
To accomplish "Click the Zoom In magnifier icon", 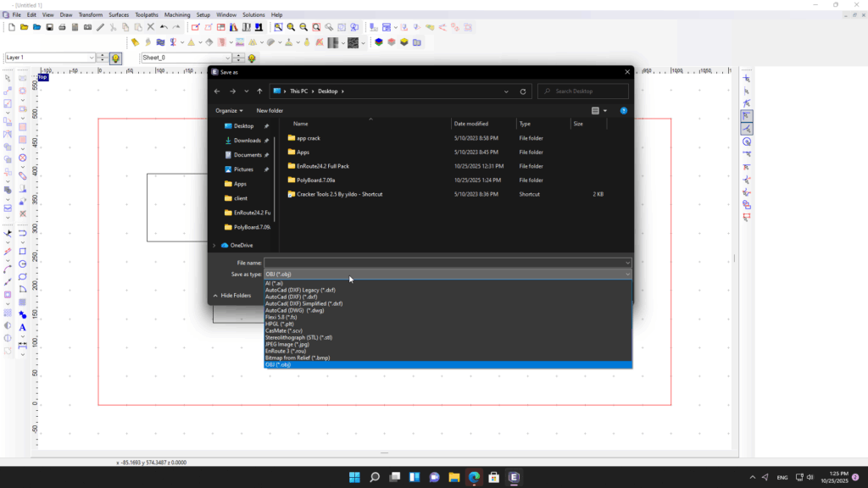I will [289, 27].
